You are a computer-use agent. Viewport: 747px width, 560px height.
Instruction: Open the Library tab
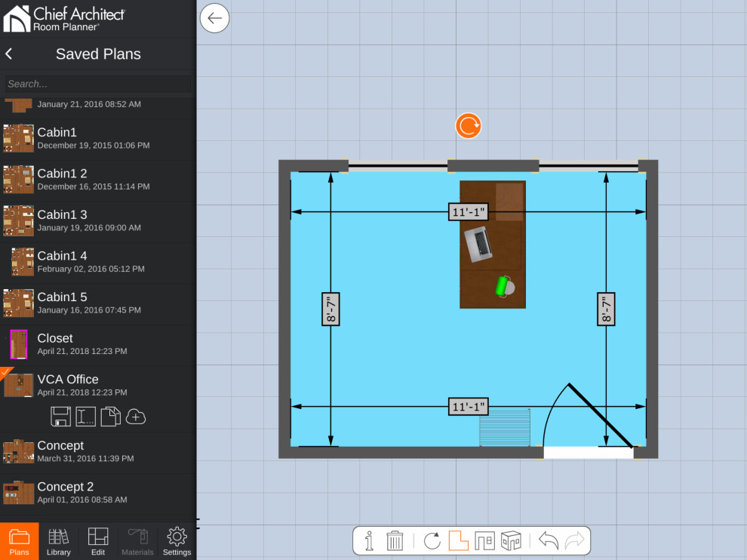tap(59, 541)
